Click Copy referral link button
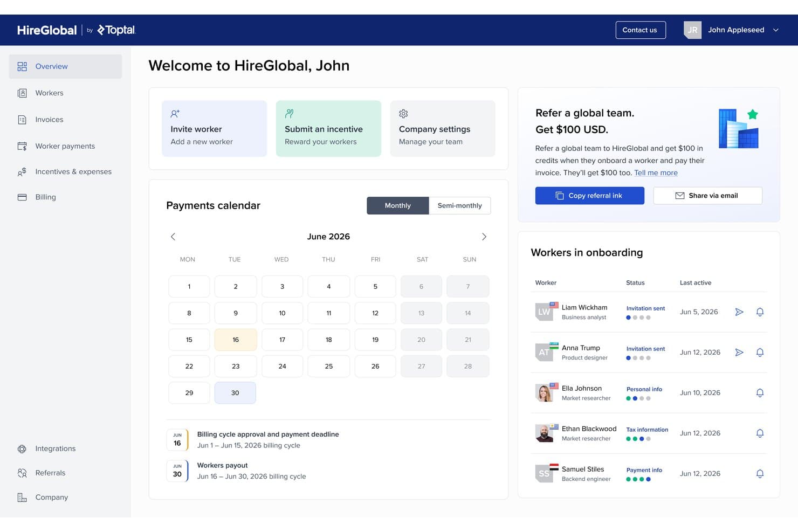Viewport: 798px width, 532px height. pyautogui.click(x=590, y=196)
